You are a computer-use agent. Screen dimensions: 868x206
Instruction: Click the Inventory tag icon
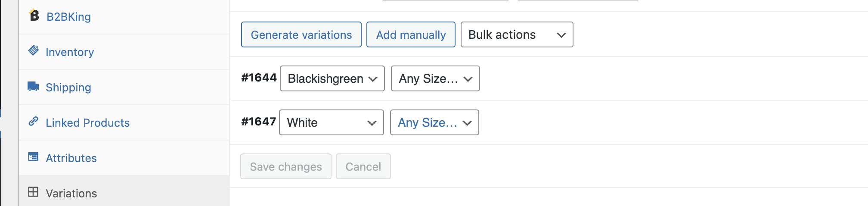pyautogui.click(x=34, y=50)
